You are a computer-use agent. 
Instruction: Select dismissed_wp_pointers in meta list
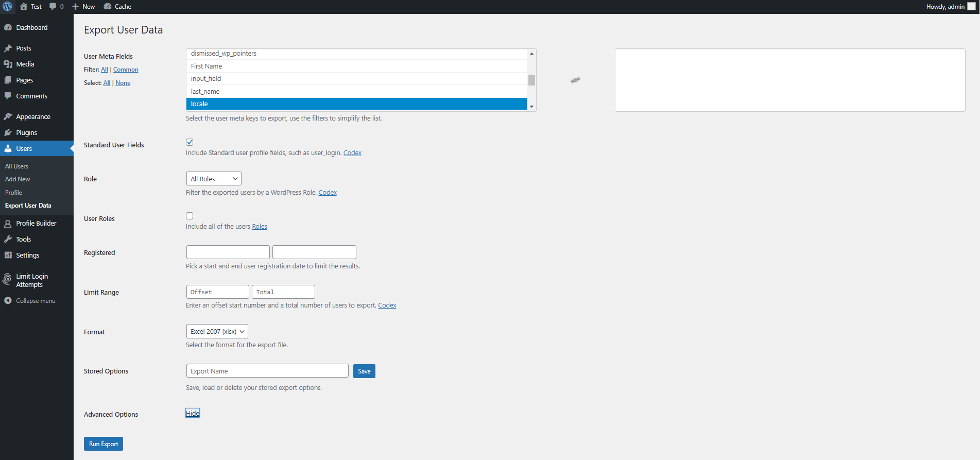pyautogui.click(x=357, y=54)
